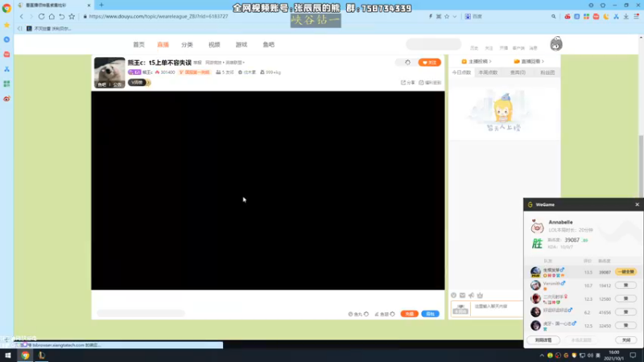This screenshot has width=644, height=362.
Task: Click the 关闭 button in WeGame popup
Action: tap(625, 339)
